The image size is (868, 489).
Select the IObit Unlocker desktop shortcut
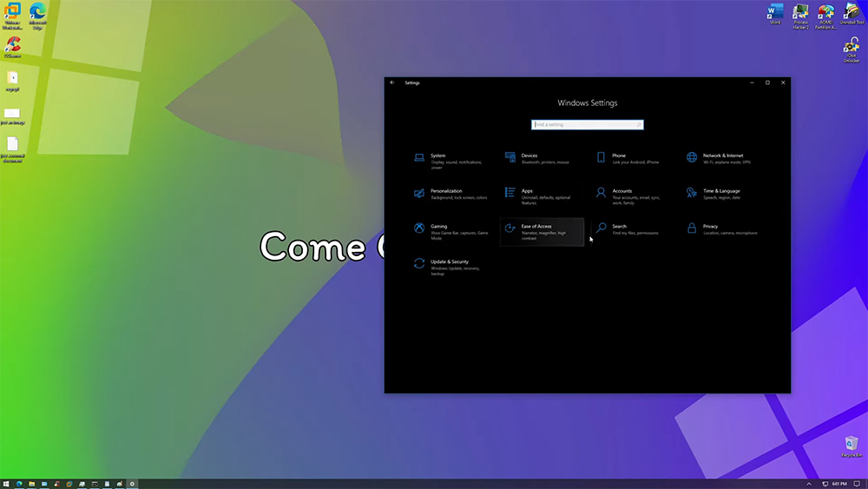coord(852,50)
